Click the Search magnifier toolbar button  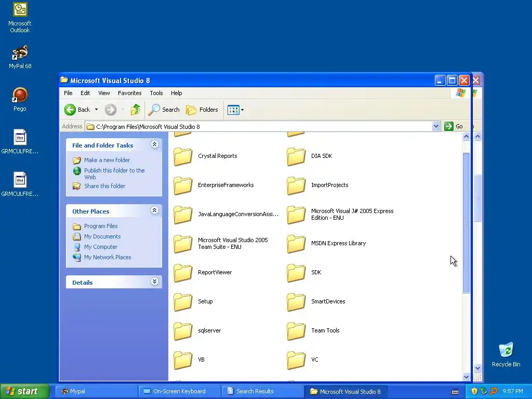(164, 110)
